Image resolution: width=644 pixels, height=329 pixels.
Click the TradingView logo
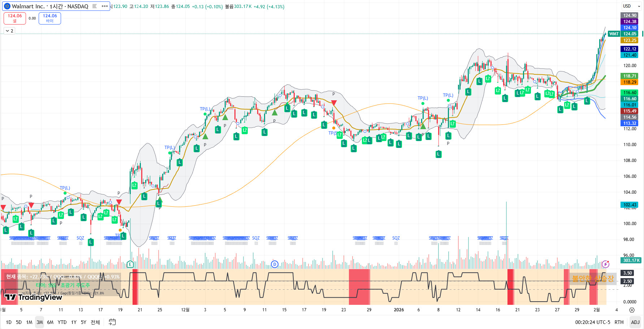[33, 297]
